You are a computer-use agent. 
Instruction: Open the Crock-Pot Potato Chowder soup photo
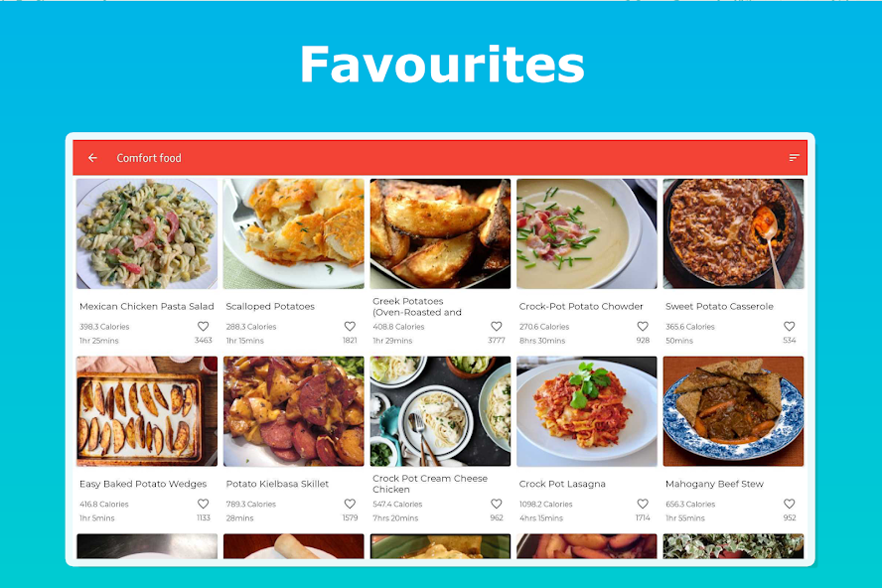[x=587, y=233]
